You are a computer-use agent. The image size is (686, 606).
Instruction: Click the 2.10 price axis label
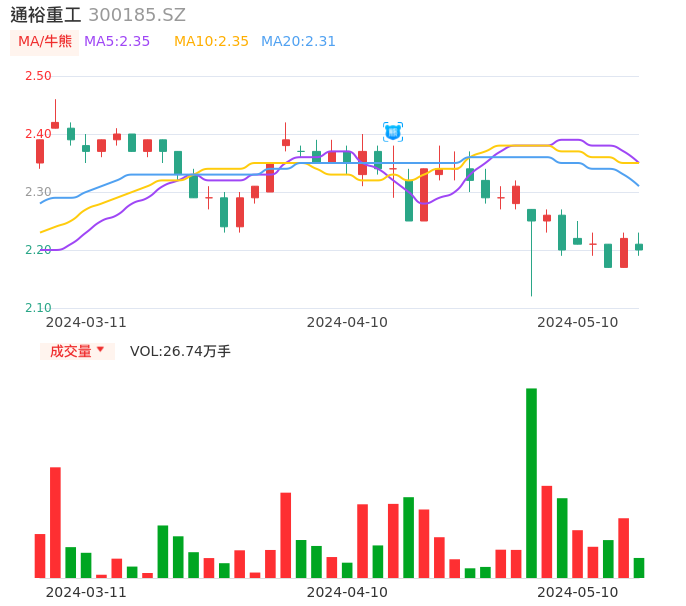pyautogui.click(x=38, y=308)
